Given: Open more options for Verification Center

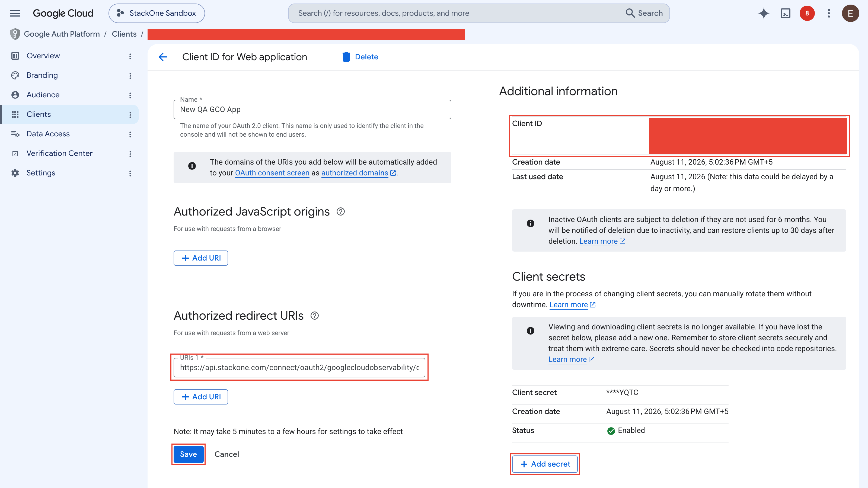Looking at the screenshot, I should [130, 154].
